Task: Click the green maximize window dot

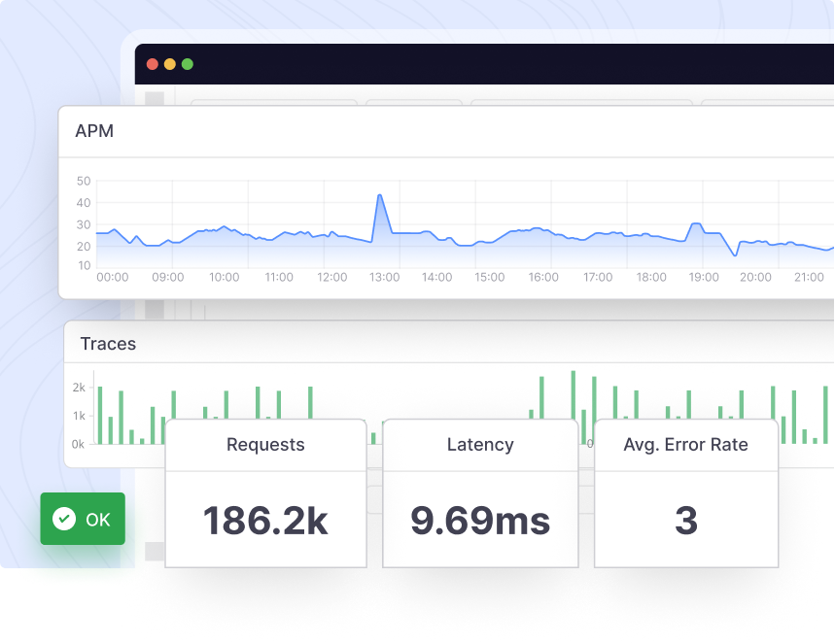Action: click(187, 64)
